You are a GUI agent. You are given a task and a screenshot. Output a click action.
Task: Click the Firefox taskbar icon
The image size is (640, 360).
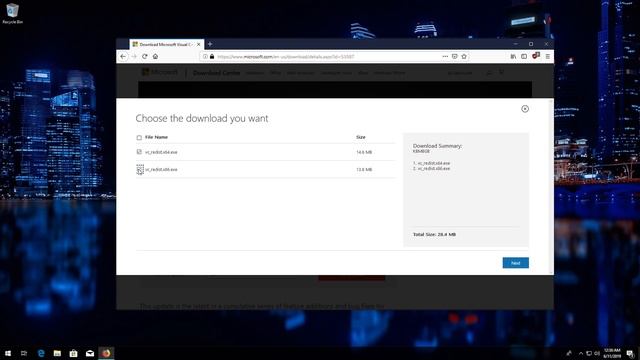106,353
